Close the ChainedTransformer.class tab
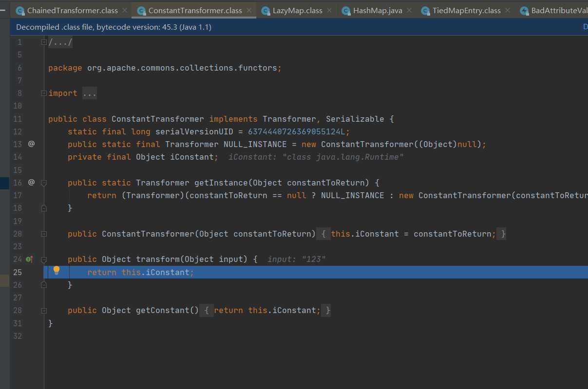The height and width of the screenshot is (389, 588). [124, 10]
